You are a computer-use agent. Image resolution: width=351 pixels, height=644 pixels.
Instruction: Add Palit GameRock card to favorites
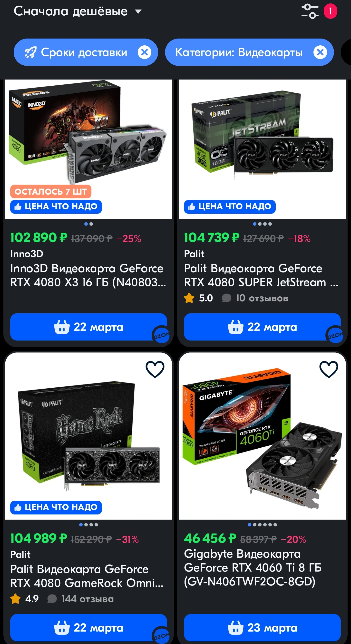155,369
